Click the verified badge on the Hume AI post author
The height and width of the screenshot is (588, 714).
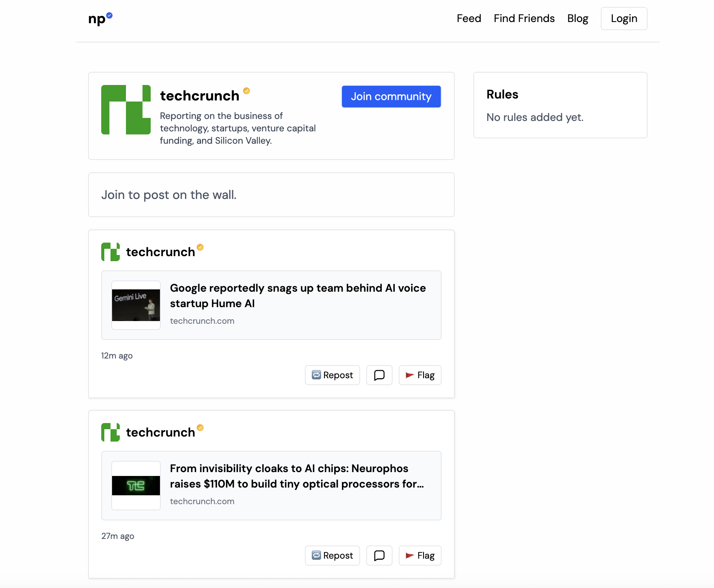coord(200,247)
